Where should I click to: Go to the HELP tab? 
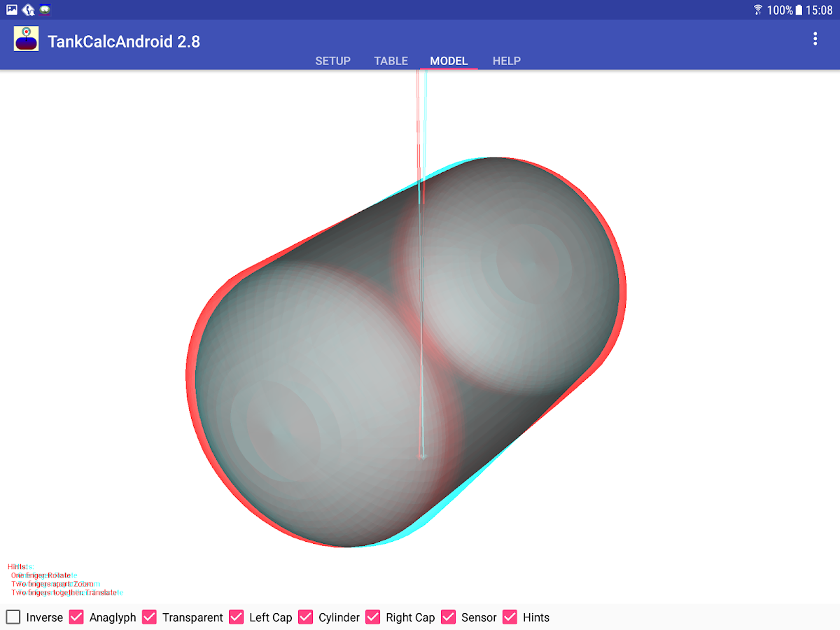click(506, 61)
